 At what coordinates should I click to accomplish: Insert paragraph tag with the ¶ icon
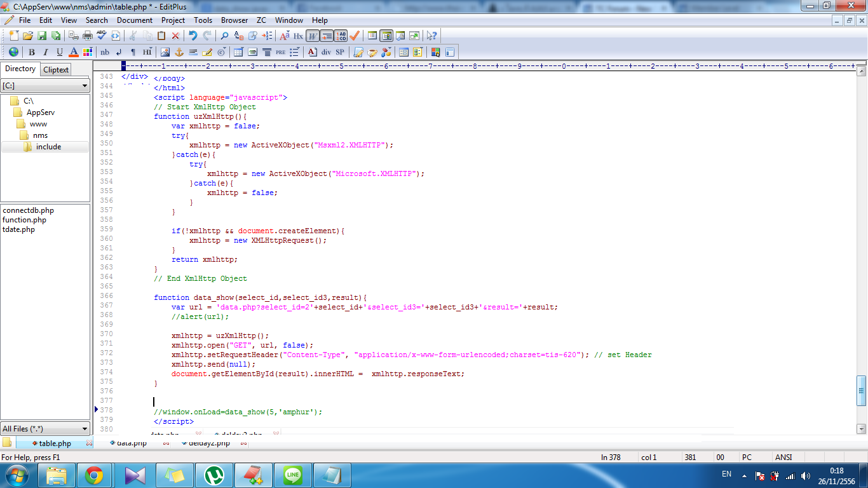pos(133,52)
